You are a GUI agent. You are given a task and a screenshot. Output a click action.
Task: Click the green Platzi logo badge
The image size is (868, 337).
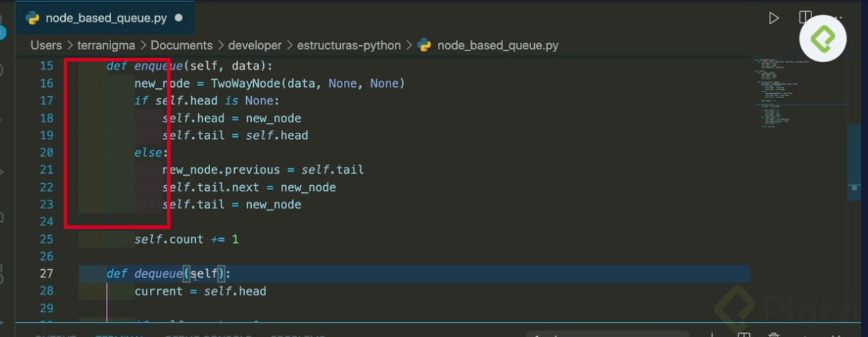pyautogui.click(x=823, y=37)
